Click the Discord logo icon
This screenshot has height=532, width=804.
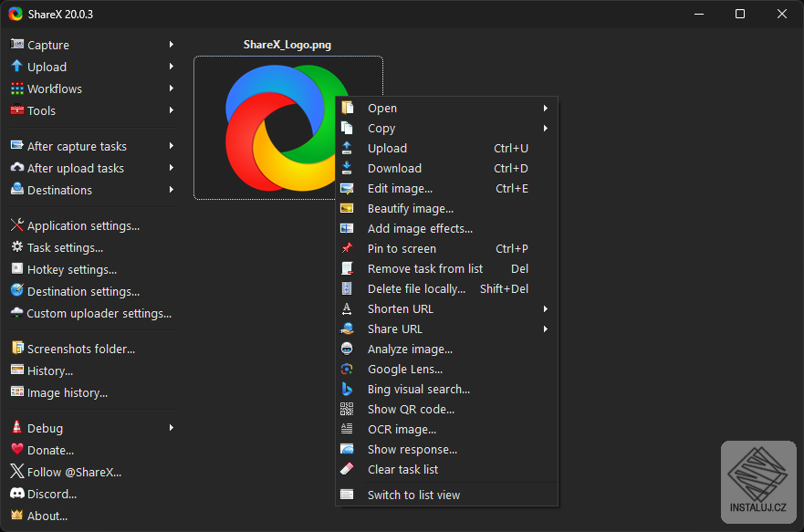coord(17,494)
